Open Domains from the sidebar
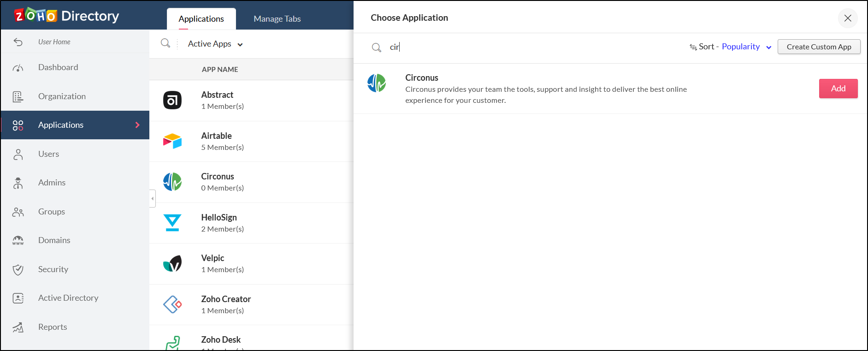Viewport: 868px width, 351px height. point(75,240)
